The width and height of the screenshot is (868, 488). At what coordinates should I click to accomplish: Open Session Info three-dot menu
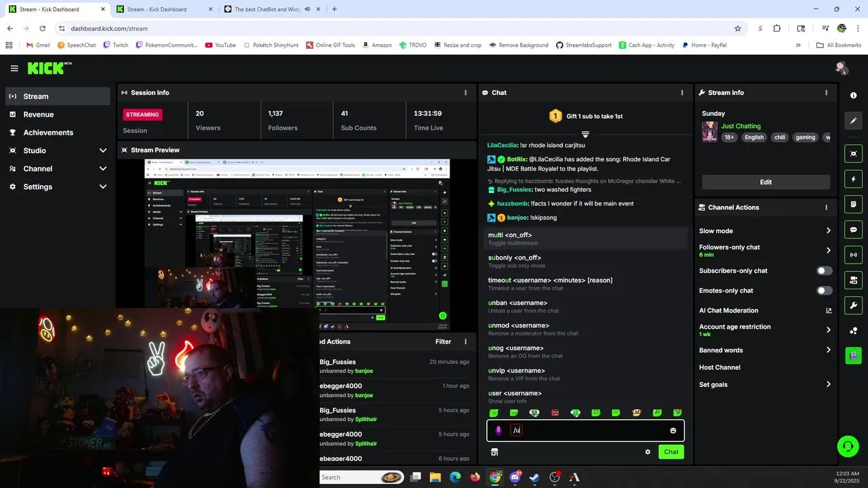click(465, 93)
